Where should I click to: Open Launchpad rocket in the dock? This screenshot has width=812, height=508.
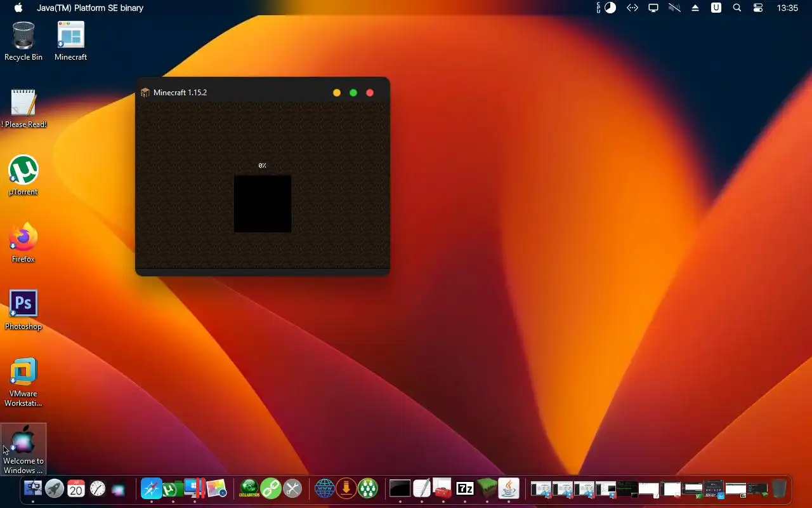[55, 488]
